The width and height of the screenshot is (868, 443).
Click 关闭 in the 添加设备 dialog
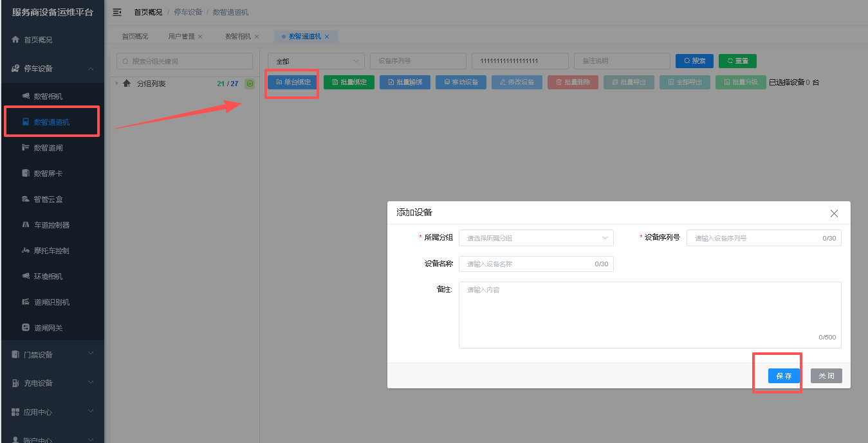point(826,376)
